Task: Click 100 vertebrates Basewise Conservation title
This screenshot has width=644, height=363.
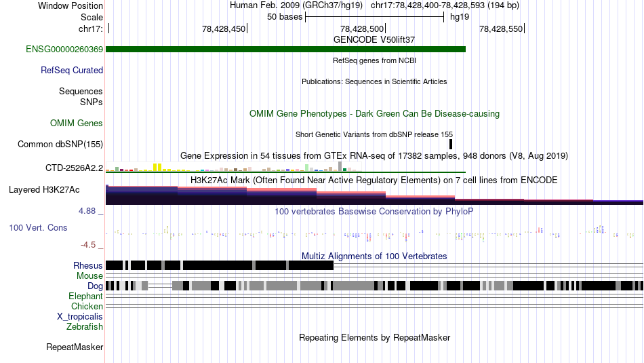Action: [374, 211]
